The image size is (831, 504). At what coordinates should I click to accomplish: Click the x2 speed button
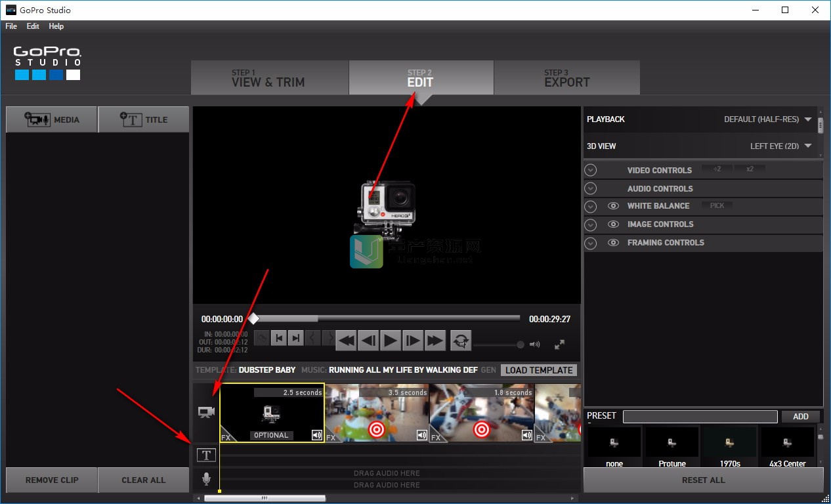click(x=750, y=169)
